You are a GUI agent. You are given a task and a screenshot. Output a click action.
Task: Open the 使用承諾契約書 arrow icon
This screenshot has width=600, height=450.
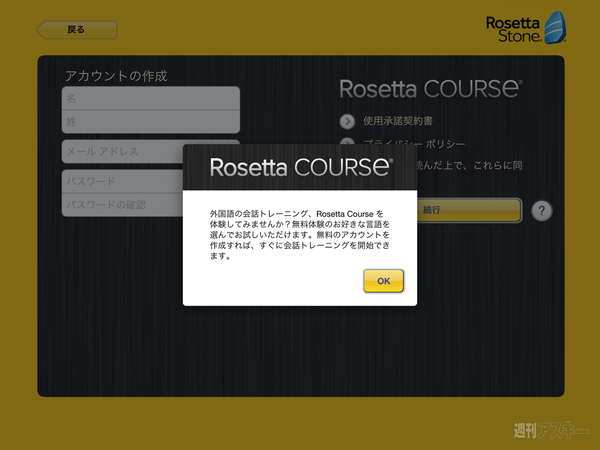click(347, 121)
